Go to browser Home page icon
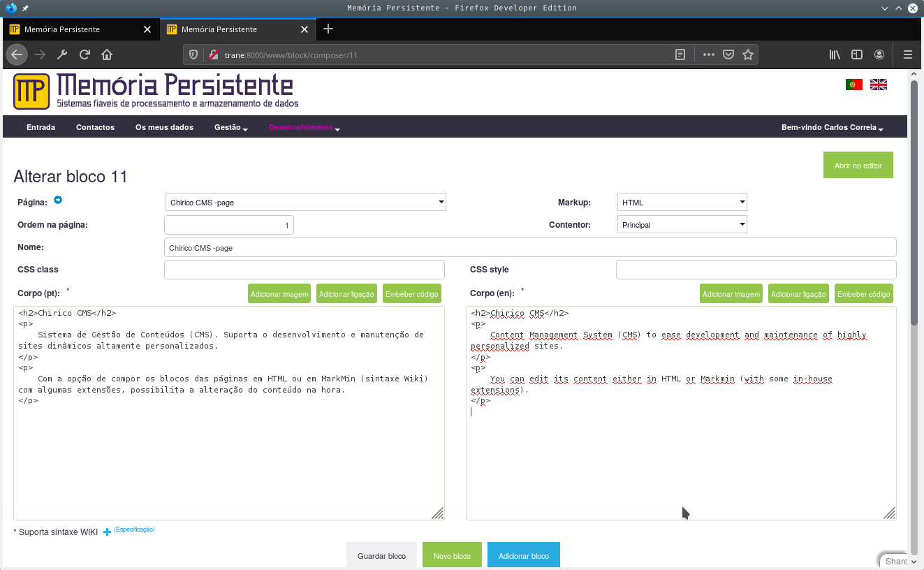The image size is (924, 570). (107, 54)
